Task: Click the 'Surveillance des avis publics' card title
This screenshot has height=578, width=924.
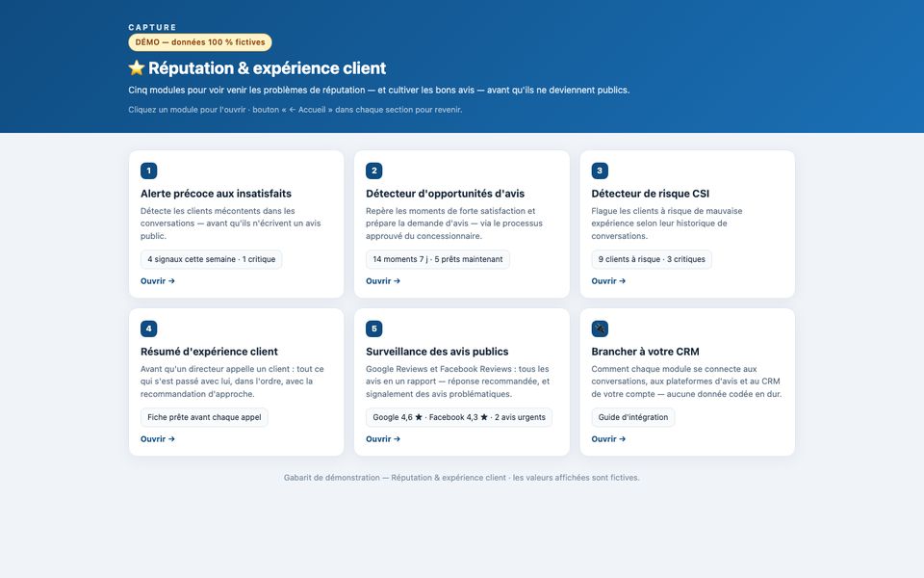Action: (x=437, y=352)
